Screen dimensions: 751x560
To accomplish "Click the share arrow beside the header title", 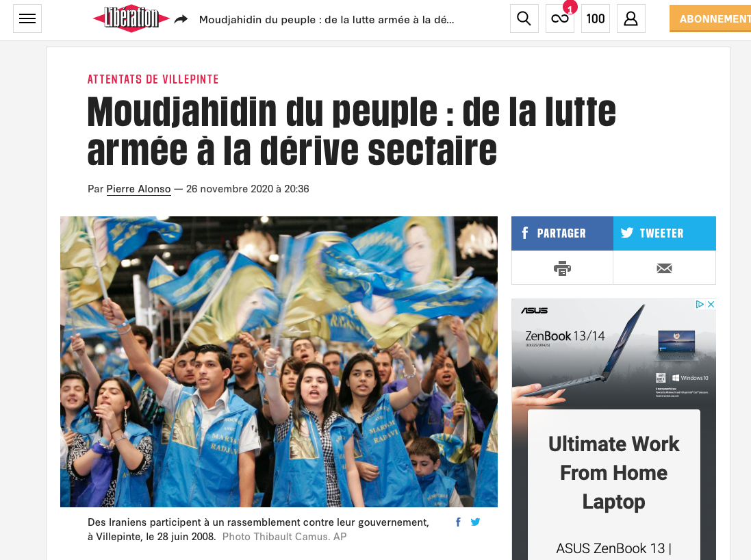I will click(181, 19).
